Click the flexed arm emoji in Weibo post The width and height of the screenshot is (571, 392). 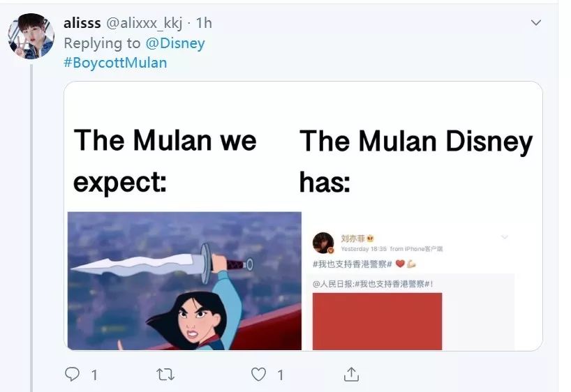(x=412, y=264)
